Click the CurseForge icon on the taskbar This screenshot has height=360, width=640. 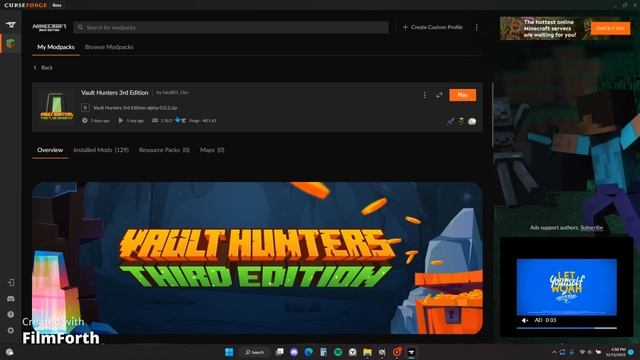tap(411, 352)
